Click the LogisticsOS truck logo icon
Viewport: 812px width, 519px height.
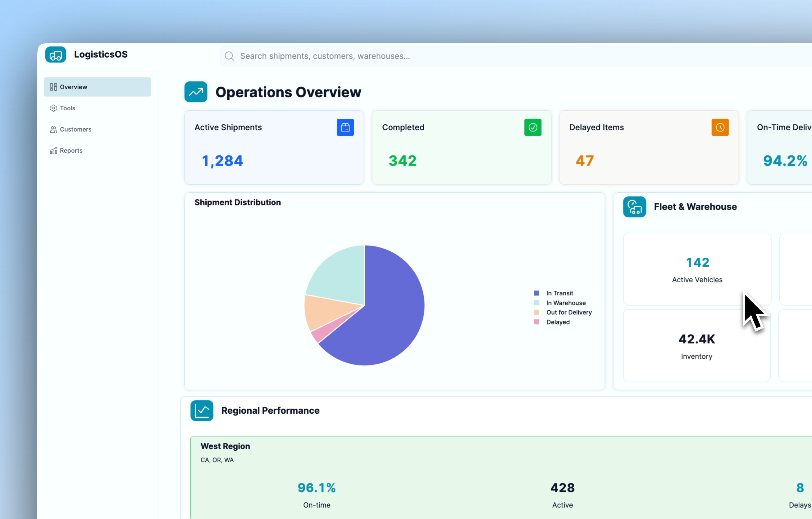pyautogui.click(x=56, y=55)
